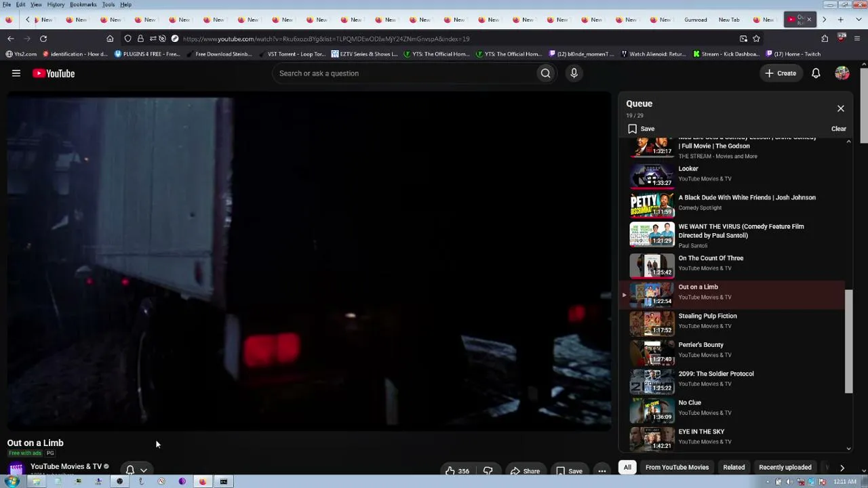Image resolution: width=868 pixels, height=488 pixels.
Task: Open a new browser tab with plus
Action: point(841,20)
